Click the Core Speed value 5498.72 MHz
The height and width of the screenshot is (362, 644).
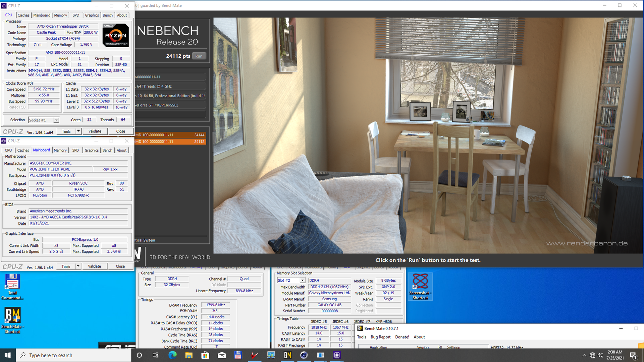click(x=44, y=89)
